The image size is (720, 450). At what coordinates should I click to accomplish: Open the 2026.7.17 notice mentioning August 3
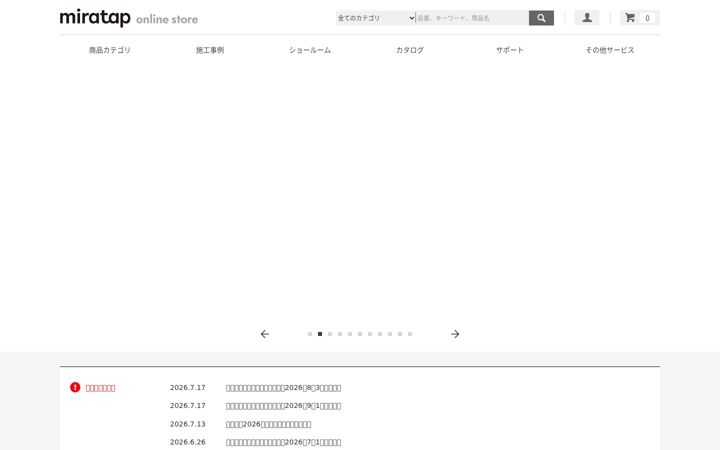click(283, 388)
